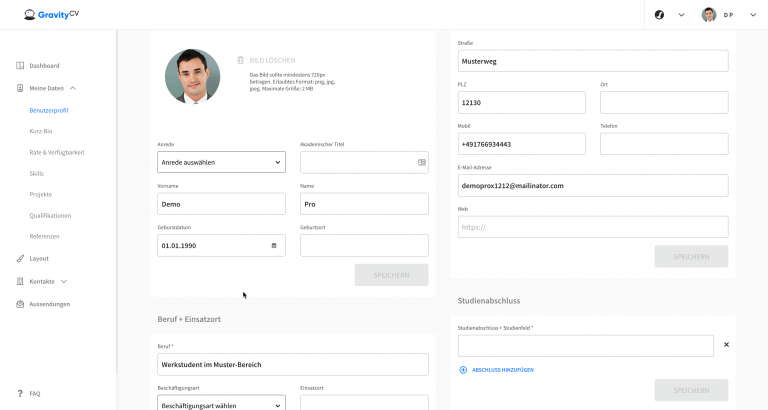Expand the Kontakte sidebar menu
Image resolution: width=768 pixels, height=410 pixels.
(64, 282)
